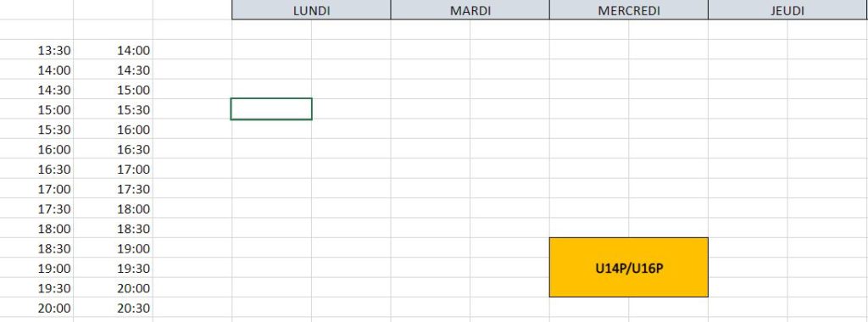The width and height of the screenshot is (868, 322).
Task: Click the 20:30 end time cell
Action: point(113,308)
